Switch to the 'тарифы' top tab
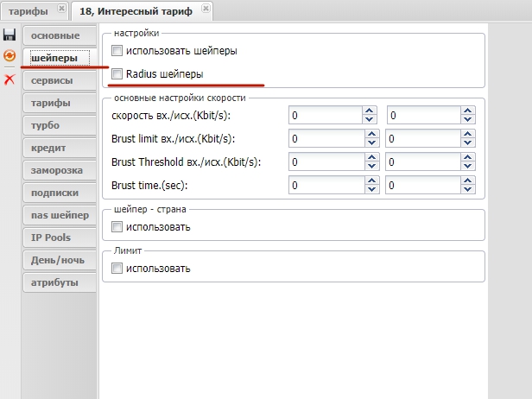 coord(28,10)
